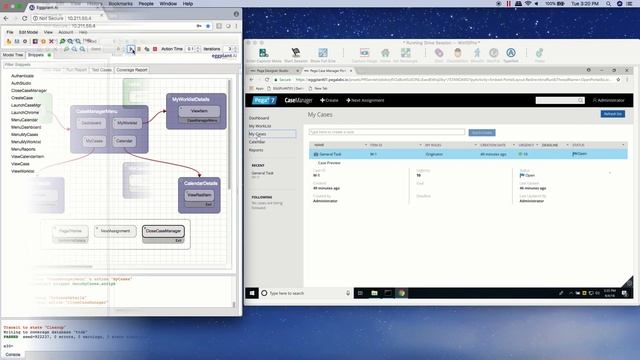The image size is (640, 360).
Task: Click the search magnifier in Pega header
Action: pos(580,100)
